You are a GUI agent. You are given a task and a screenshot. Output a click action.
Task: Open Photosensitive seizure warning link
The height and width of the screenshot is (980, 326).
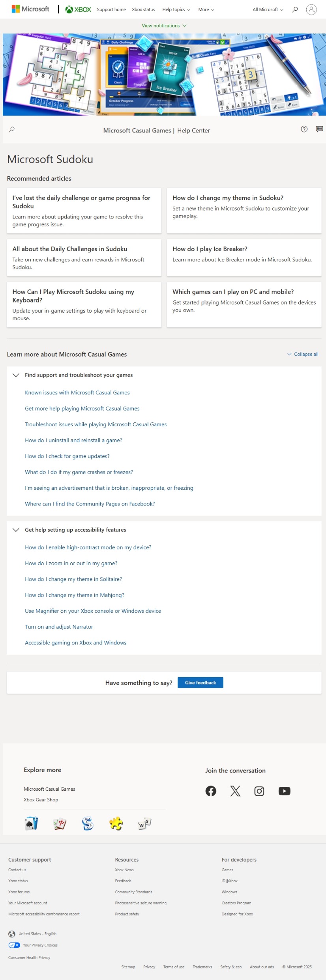pos(141,903)
